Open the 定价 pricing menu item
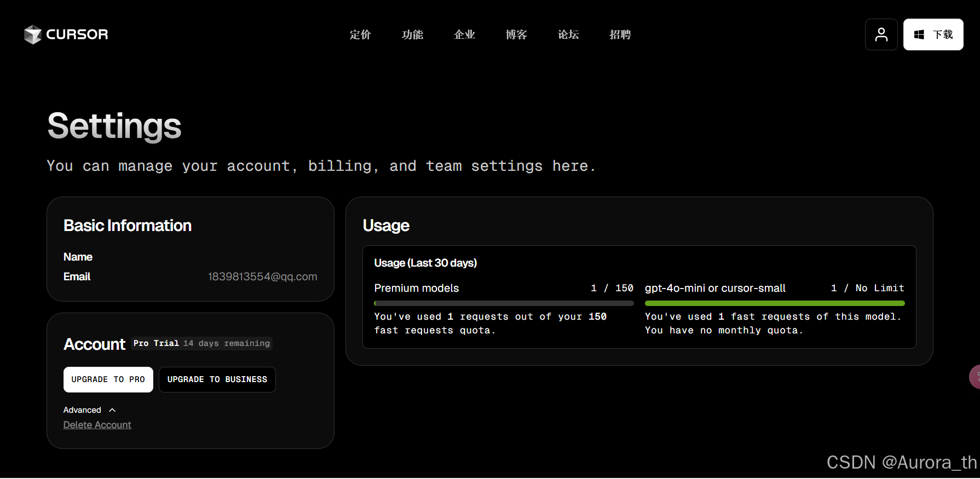Screen dimensions: 980x479 (360, 34)
